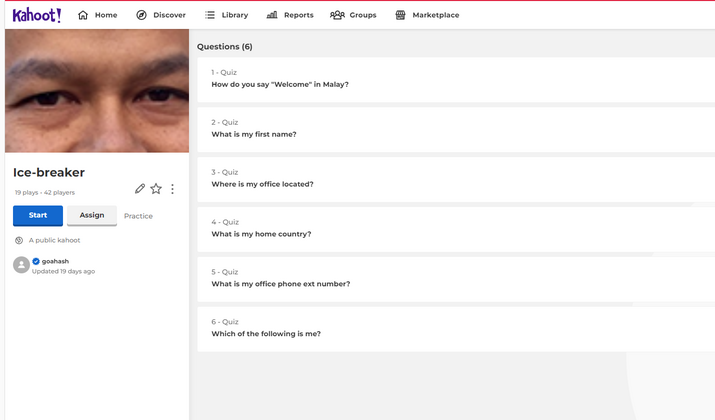Expand question 5 office phone ext number

coord(456,279)
